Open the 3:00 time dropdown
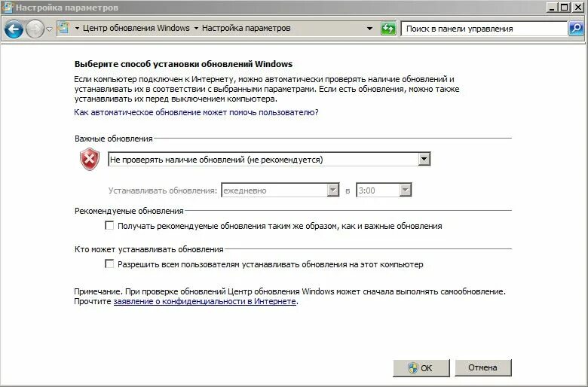The image size is (588, 387). pos(384,190)
